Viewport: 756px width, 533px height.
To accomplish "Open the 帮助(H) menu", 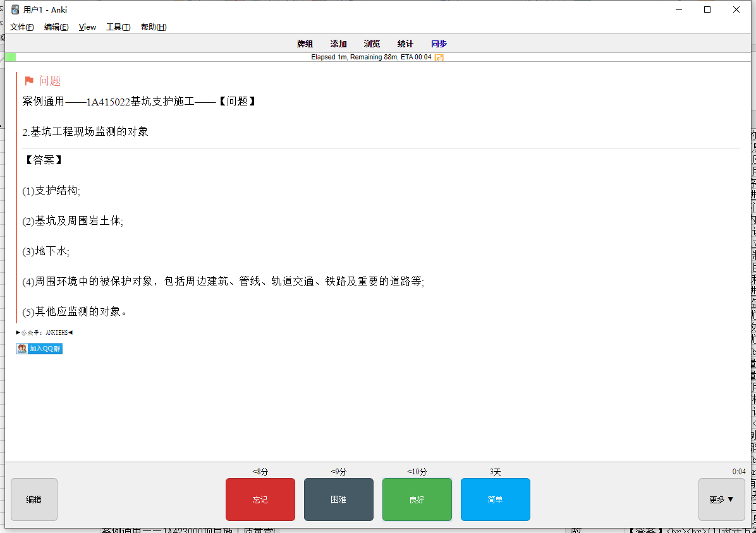I will (154, 27).
